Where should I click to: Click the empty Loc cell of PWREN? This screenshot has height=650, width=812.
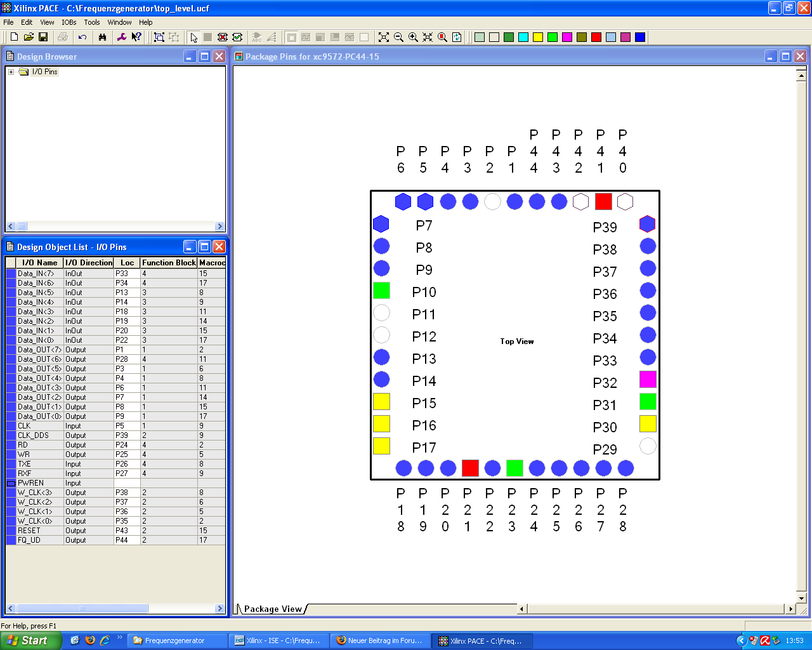(127, 483)
